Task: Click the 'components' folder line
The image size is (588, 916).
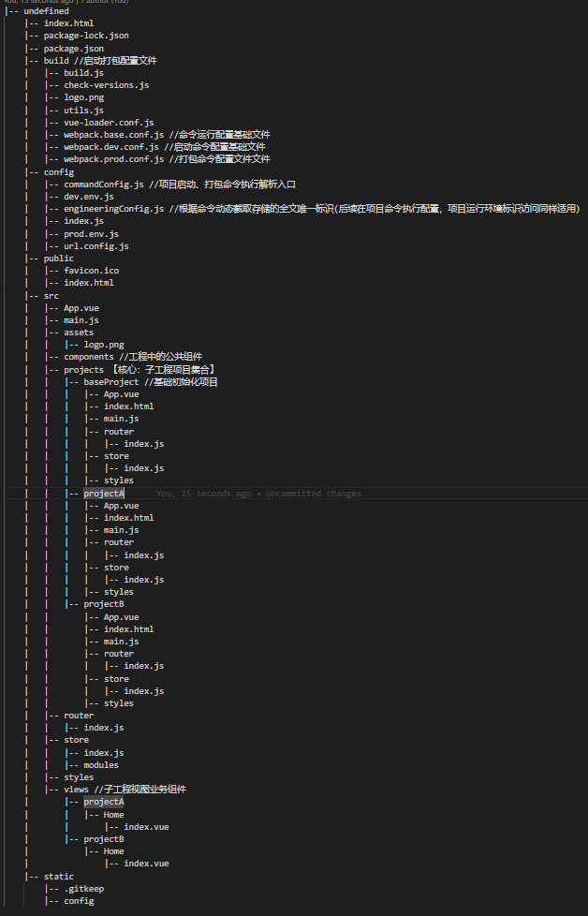Action: (89, 357)
